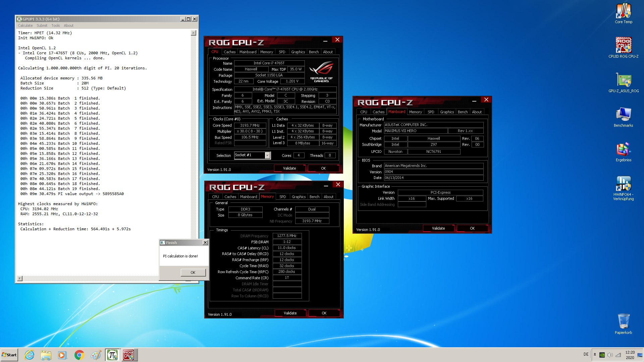Open the Paint taskbar icon

[96, 355]
